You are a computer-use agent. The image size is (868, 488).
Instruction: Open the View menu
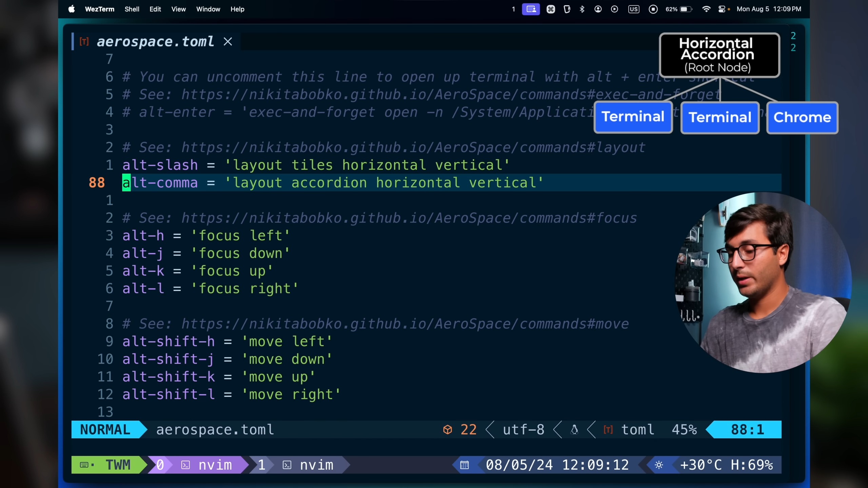point(178,9)
